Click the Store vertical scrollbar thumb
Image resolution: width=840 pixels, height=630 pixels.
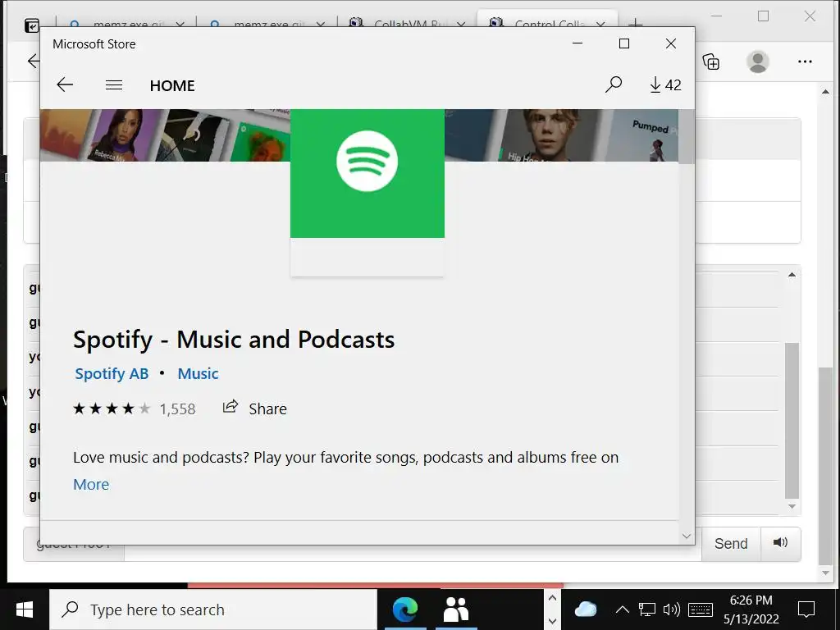click(x=687, y=137)
